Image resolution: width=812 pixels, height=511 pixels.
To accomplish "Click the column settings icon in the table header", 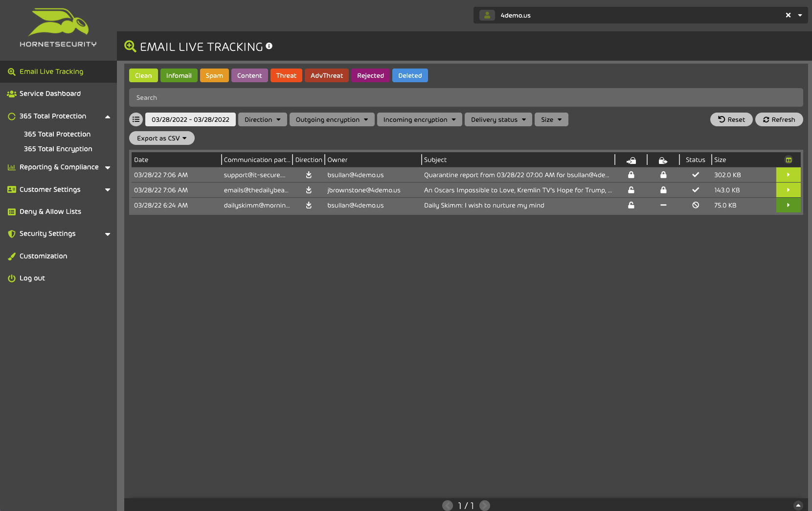I will click(789, 160).
